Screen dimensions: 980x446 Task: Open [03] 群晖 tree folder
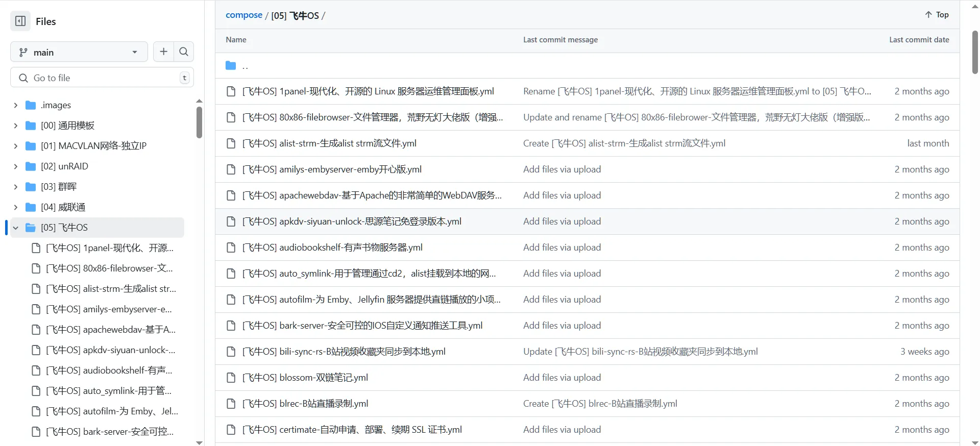[x=59, y=187]
